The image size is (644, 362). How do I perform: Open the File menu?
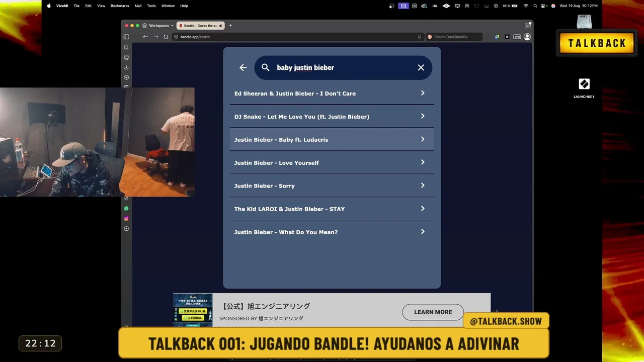tap(76, 6)
